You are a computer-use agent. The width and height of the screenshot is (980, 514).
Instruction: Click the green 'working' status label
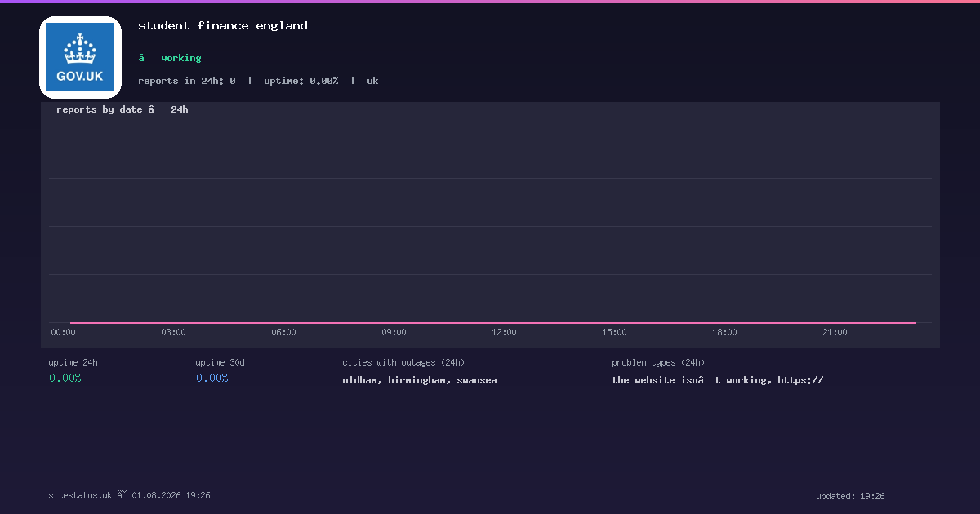tap(181, 58)
